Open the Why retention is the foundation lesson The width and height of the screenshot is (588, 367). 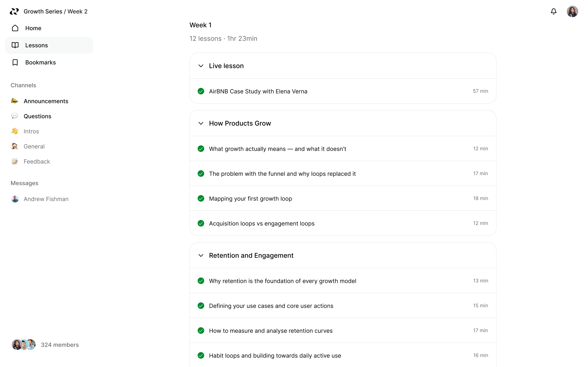283,281
